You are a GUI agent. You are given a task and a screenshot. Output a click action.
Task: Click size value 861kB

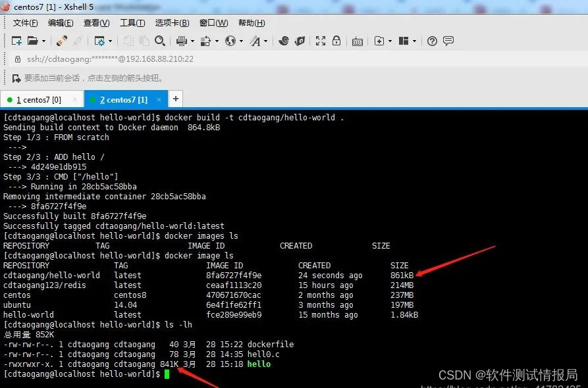point(402,276)
